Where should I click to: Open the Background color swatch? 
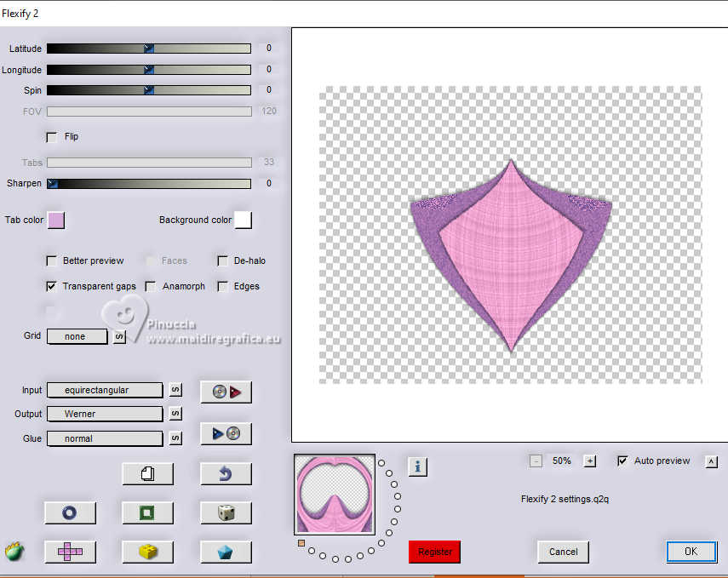click(244, 220)
